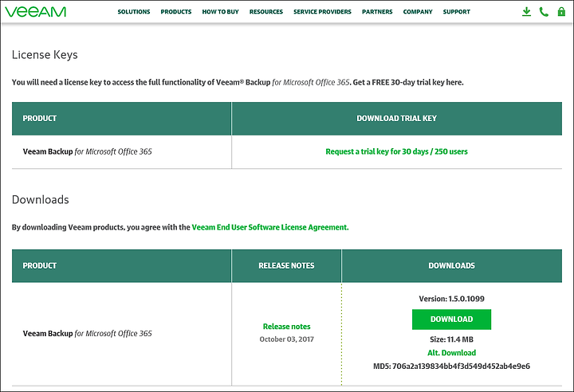Screen dimensions: 574x392
Task: Click the Downloads section heading
Action: pos(41,199)
